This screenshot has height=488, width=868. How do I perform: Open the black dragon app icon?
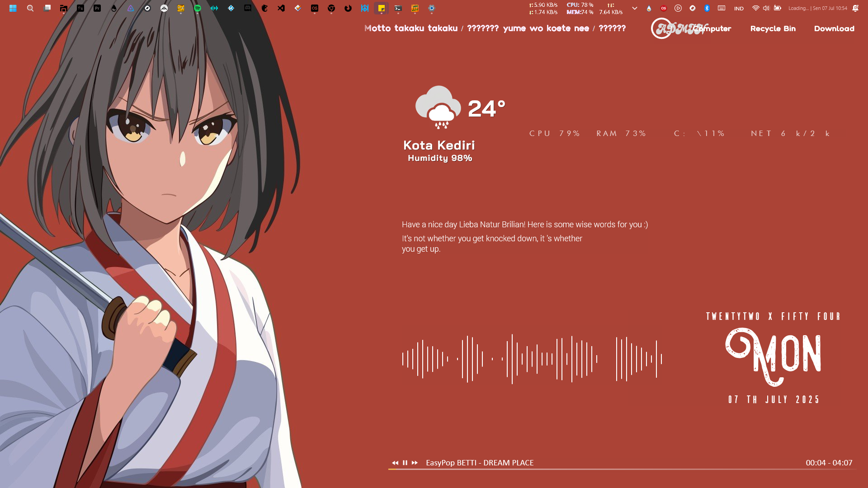pos(264,8)
